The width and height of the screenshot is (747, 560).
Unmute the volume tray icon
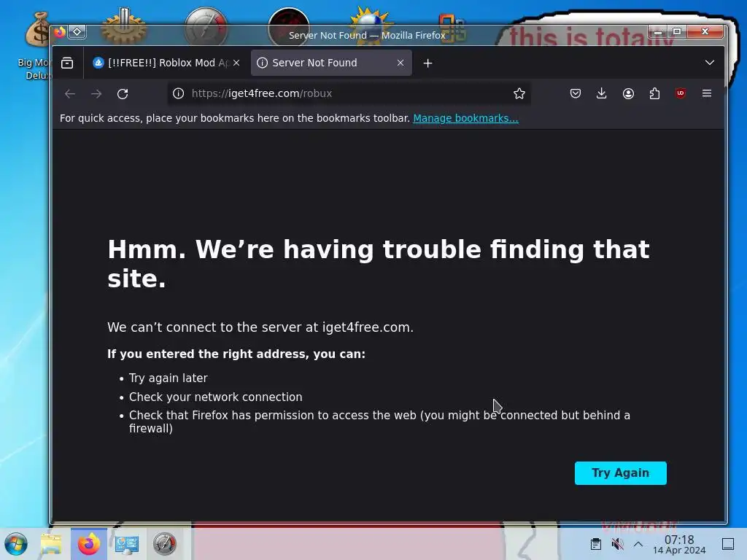tap(617, 544)
